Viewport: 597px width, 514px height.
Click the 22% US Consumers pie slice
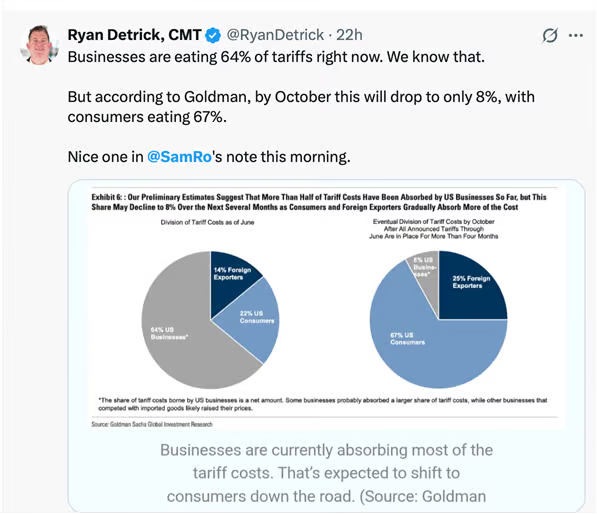pos(253,322)
